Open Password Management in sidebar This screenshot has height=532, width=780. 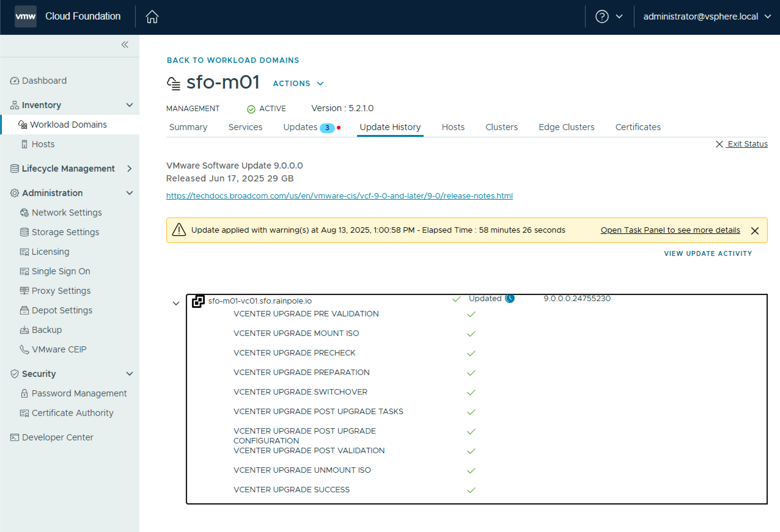[79, 393]
